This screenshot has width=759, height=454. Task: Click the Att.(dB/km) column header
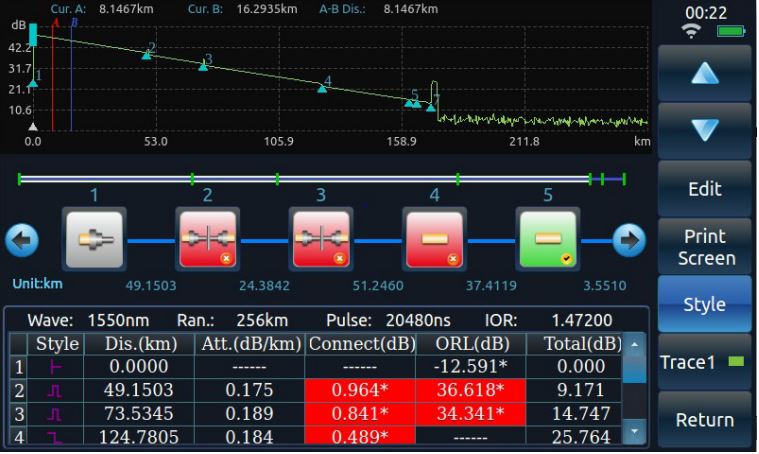tap(251, 344)
